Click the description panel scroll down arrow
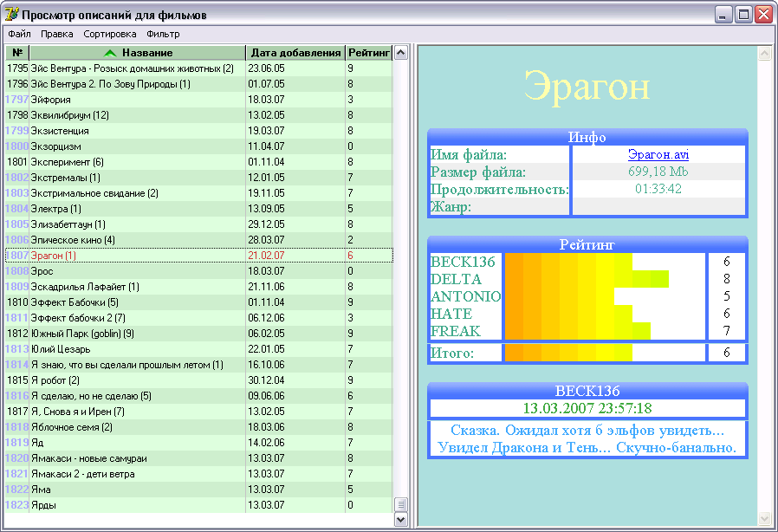 coord(765,519)
